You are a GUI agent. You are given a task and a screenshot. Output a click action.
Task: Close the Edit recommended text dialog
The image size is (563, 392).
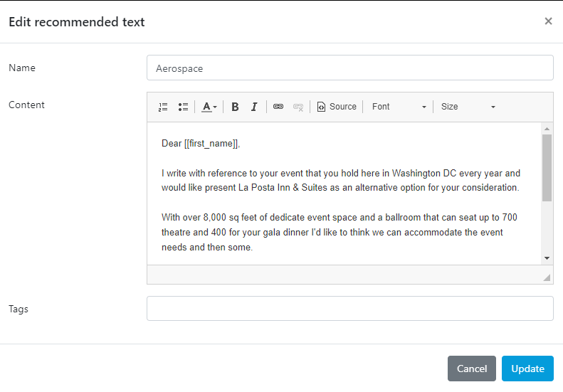click(x=548, y=21)
